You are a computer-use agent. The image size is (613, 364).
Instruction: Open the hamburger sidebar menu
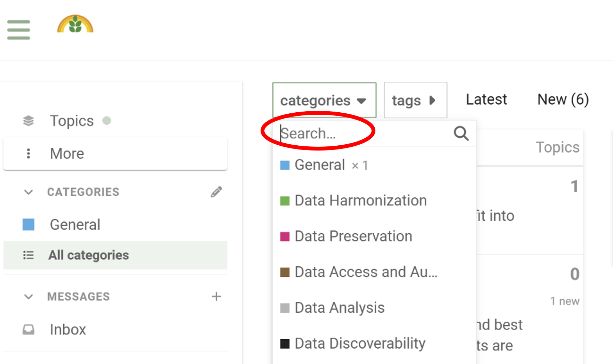(x=18, y=30)
